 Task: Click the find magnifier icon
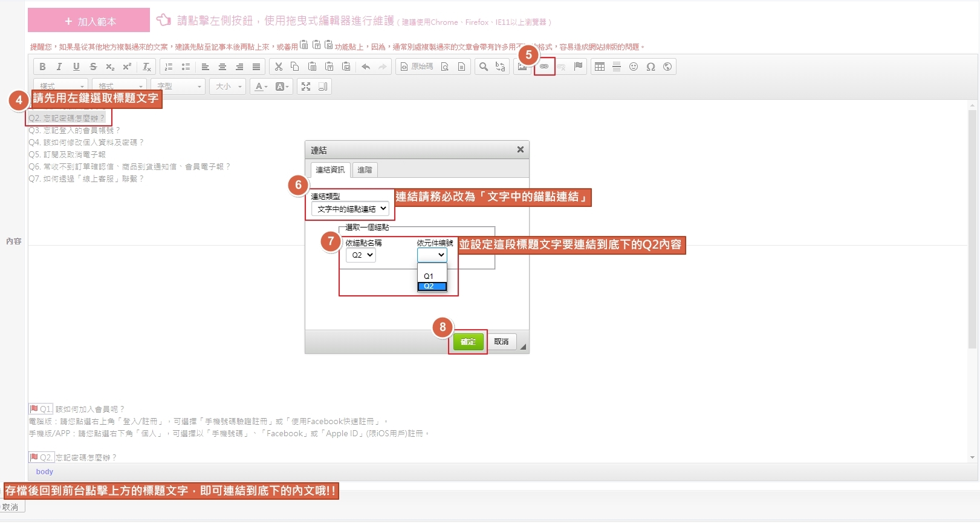pos(483,67)
